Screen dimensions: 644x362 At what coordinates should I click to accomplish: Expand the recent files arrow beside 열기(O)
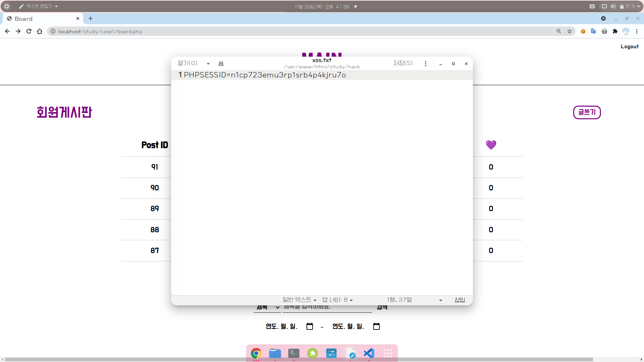208,64
